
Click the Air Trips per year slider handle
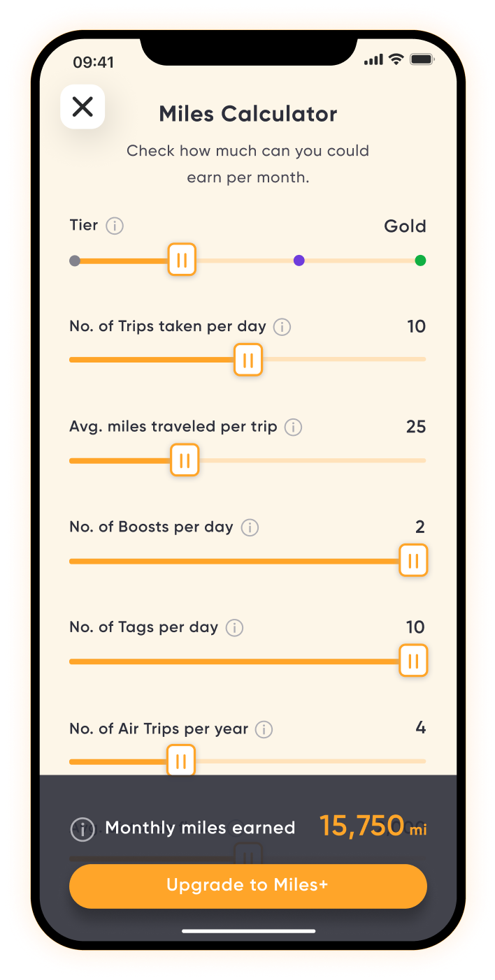(181, 761)
